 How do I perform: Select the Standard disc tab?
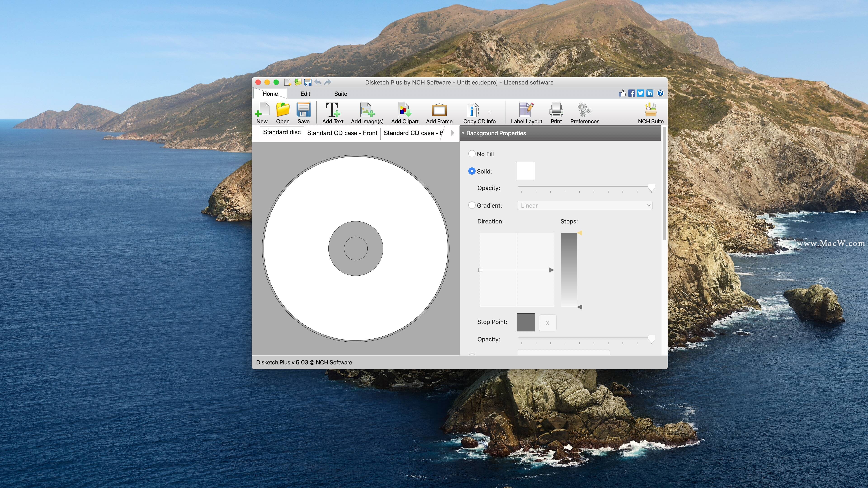point(282,132)
